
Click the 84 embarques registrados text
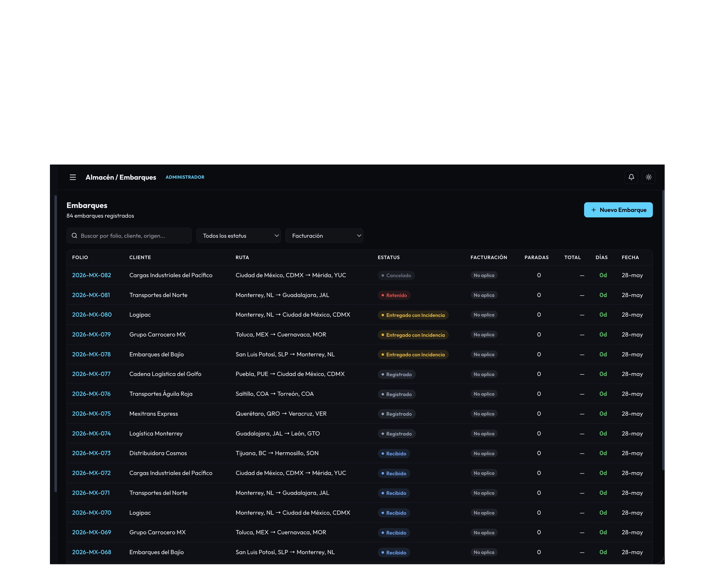[x=100, y=216]
